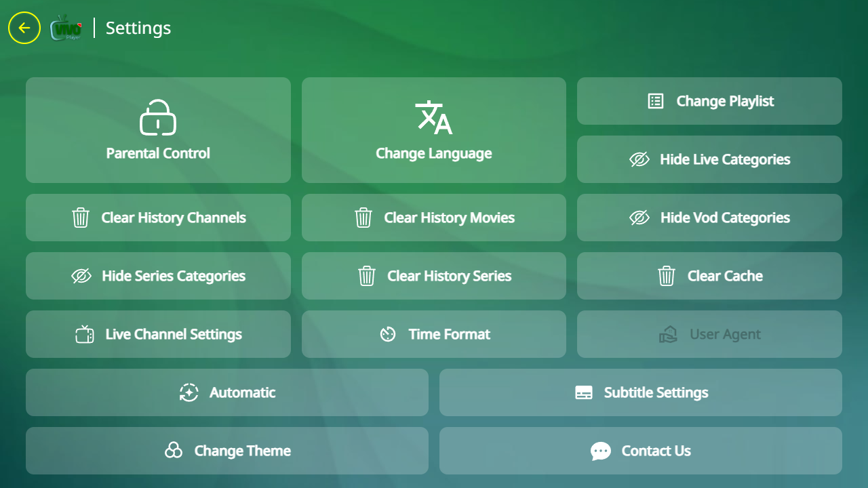868x488 pixels.
Task: Open Subtitle Settings
Action: pos(640,392)
